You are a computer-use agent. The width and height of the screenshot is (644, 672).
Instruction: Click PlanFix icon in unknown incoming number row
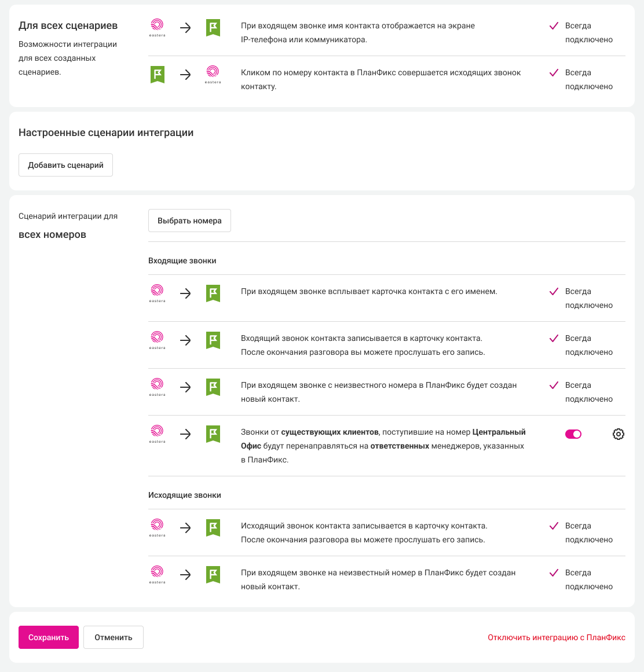click(x=213, y=387)
